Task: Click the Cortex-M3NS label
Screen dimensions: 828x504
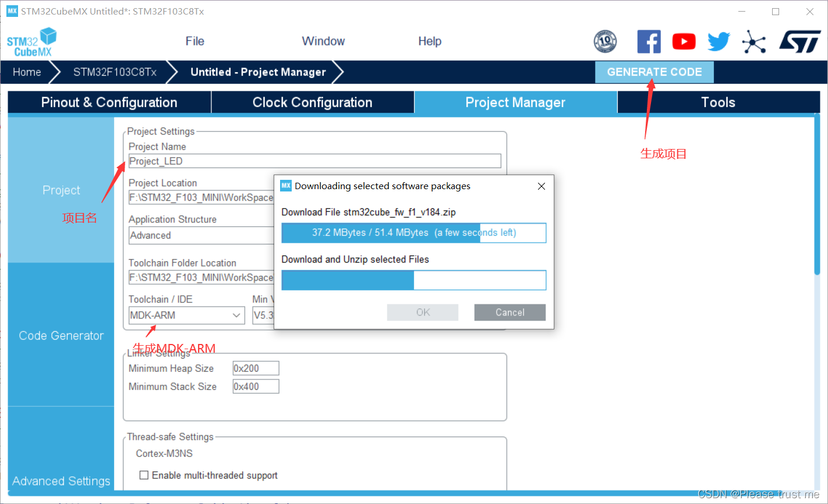Action: (164, 453)
